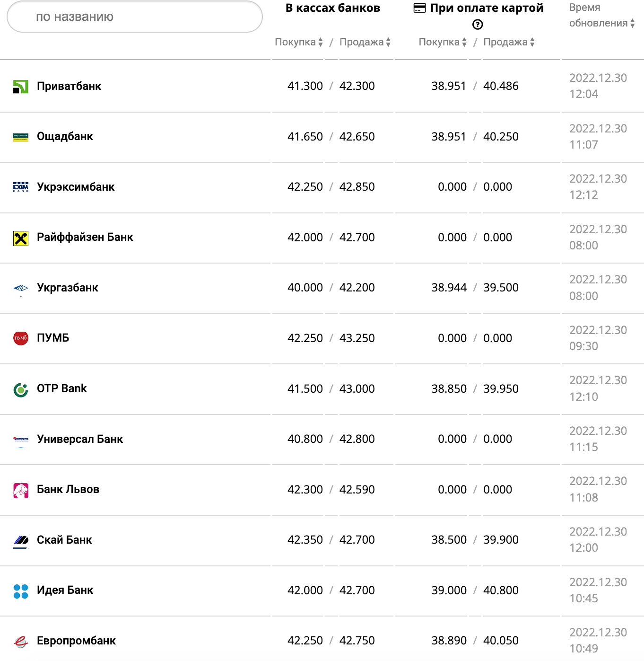This screenshot has height=661, width=644.
Task: Click the Укрэксимбанк logo icon
Action: click(x=21, y=187)
